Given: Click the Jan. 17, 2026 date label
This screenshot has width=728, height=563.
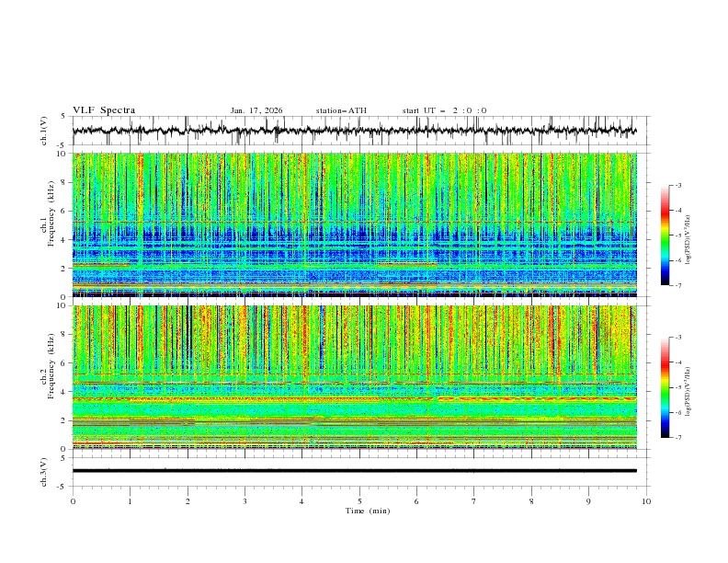Looking at the screenshot, I should pos(256,110).
